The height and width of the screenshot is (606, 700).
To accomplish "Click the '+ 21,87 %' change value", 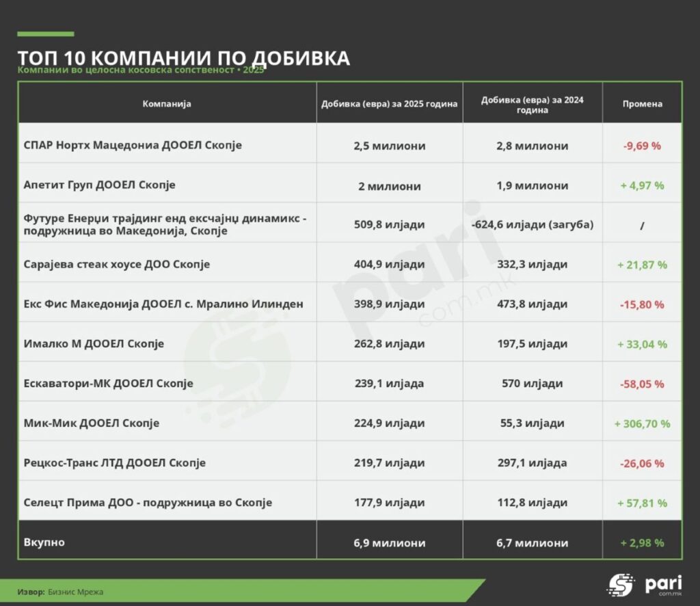I will [642, 265].
